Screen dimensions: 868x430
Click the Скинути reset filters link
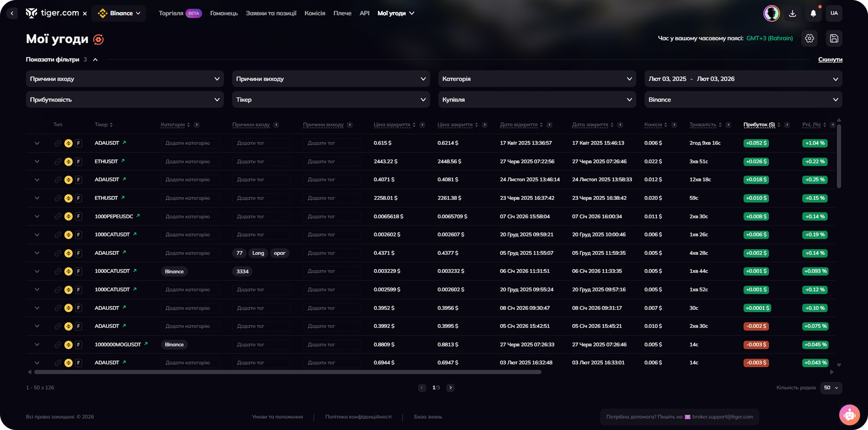coord(830,59)
